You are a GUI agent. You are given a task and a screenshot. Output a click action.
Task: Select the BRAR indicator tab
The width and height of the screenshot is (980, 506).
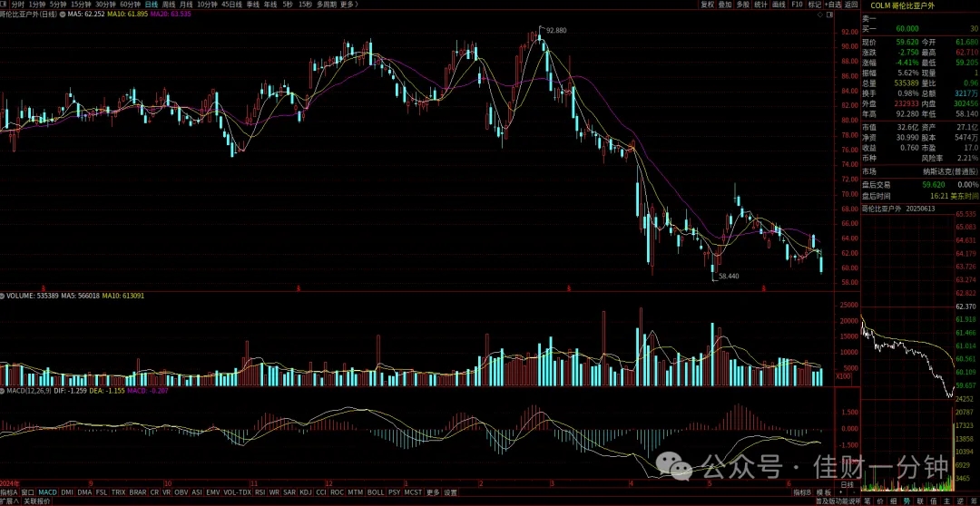coord(138,492)
